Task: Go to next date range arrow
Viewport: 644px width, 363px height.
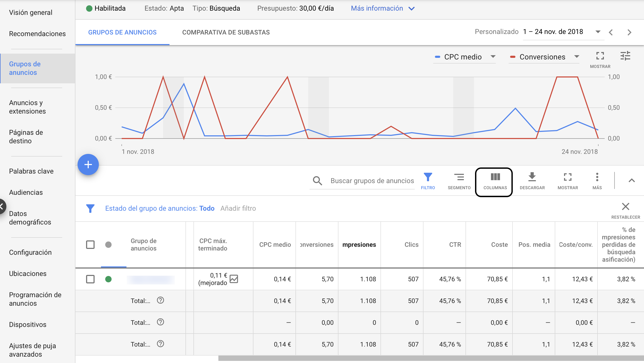Action: 629,32
